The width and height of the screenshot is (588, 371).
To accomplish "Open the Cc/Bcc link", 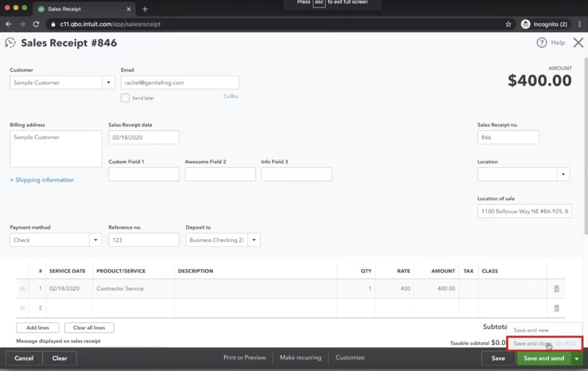I will [x=231, y=96].
